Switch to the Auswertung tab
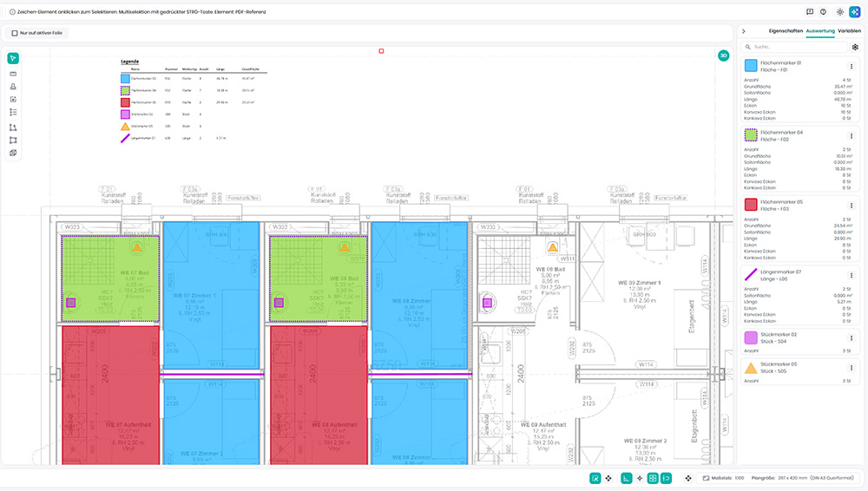Screen dimensions: 868x491 point(820,31)
